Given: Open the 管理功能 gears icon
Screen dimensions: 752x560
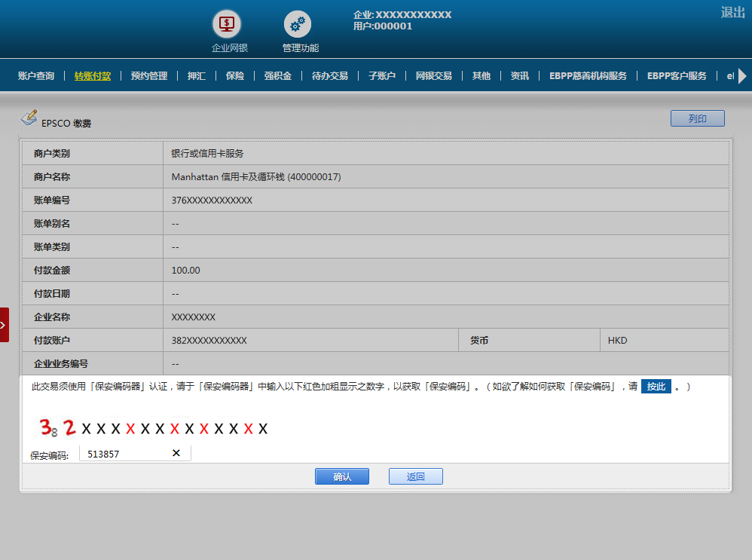Looking at the screenshot, I should coord(298,24).
